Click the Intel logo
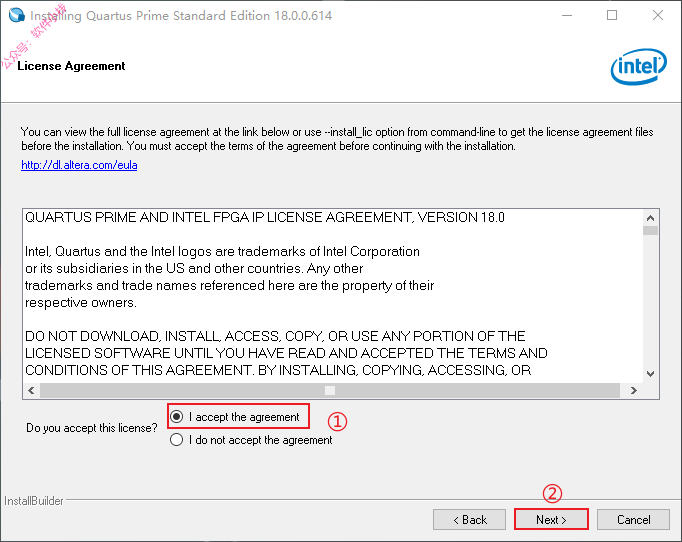Viewport: 682px width, 542px height. (x=639, y=67)
